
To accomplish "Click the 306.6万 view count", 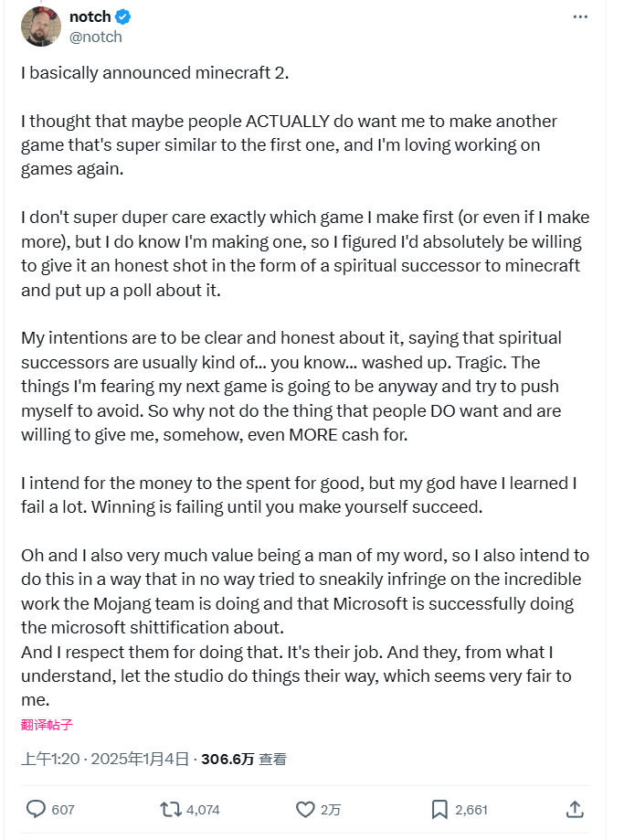I will click(x=227, y=759).
